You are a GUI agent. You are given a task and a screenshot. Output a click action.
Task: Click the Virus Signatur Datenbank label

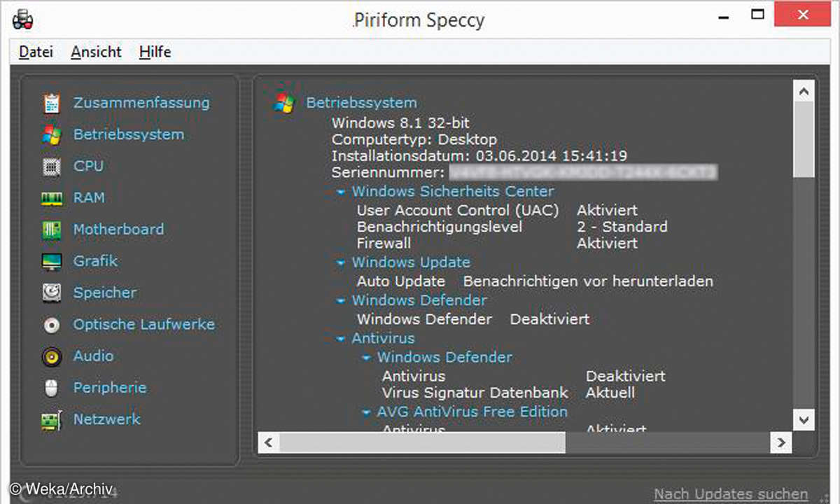475,393
